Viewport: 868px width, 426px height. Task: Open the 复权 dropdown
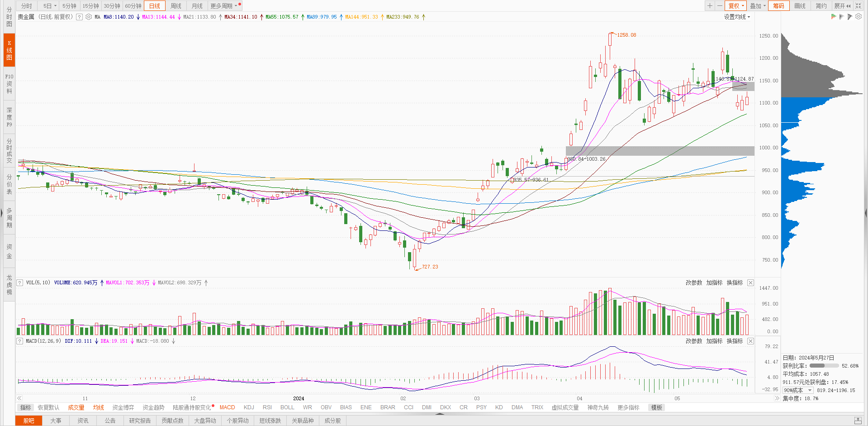pyautogui.click(x=736, y=6)
